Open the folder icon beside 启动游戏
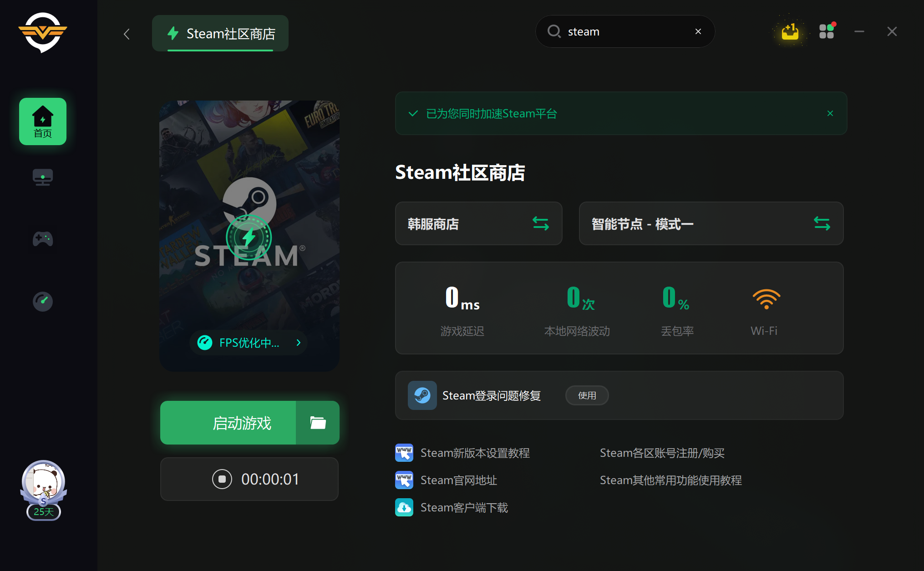 click(317, 423)
